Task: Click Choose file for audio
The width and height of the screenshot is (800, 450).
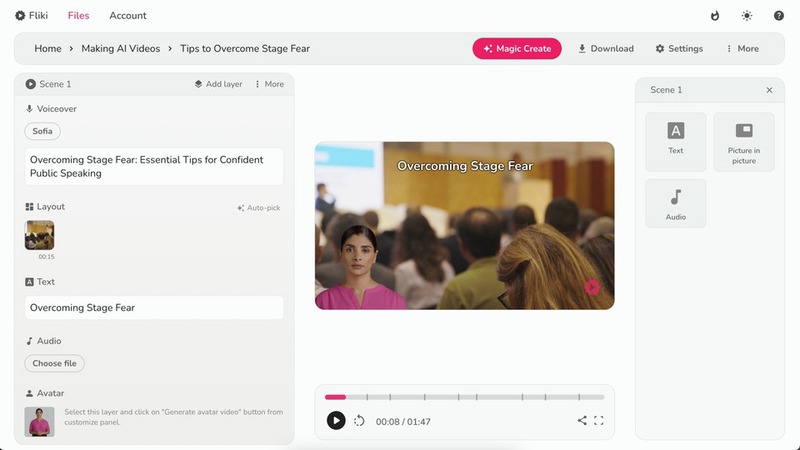Action: [x=55, y=363]
